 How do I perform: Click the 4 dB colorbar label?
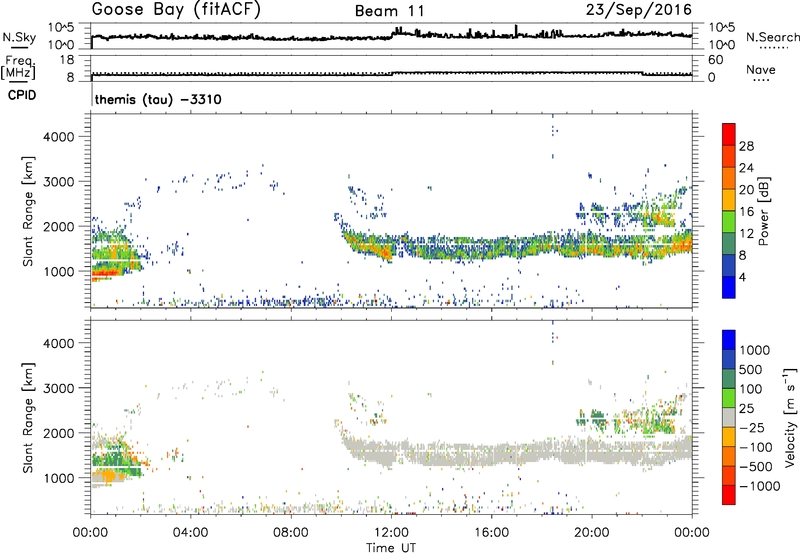coord(742,277)
